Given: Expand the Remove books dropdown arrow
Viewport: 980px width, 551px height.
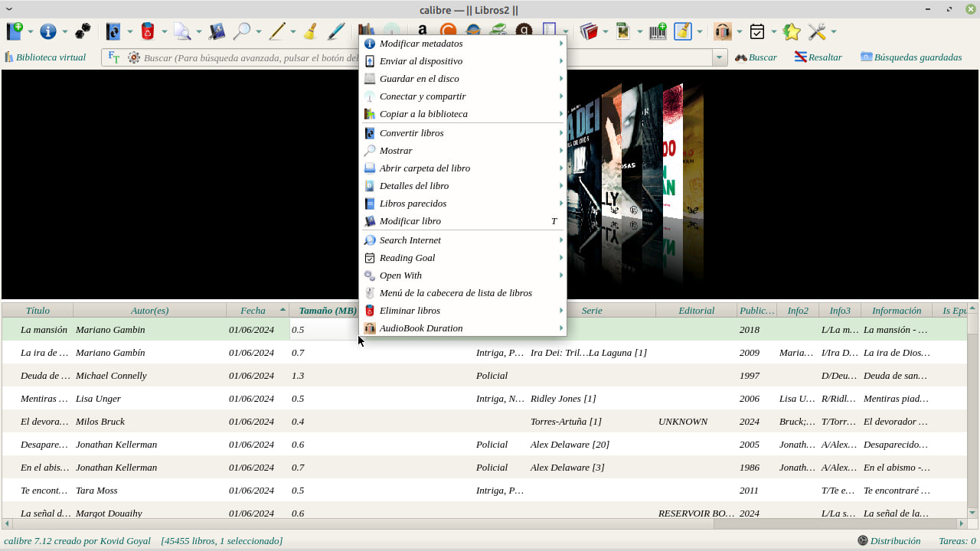Looking at the screenshot, I should [x=165, y=32].
